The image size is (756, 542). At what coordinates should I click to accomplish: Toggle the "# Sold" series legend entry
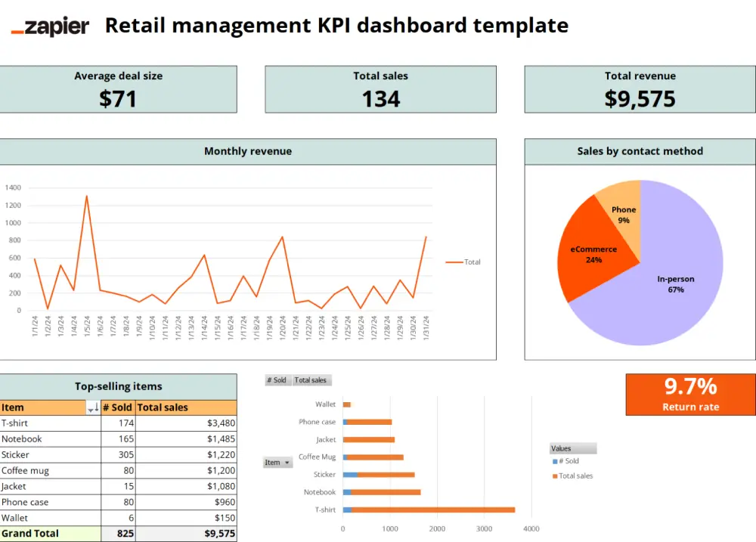[570, 461]
